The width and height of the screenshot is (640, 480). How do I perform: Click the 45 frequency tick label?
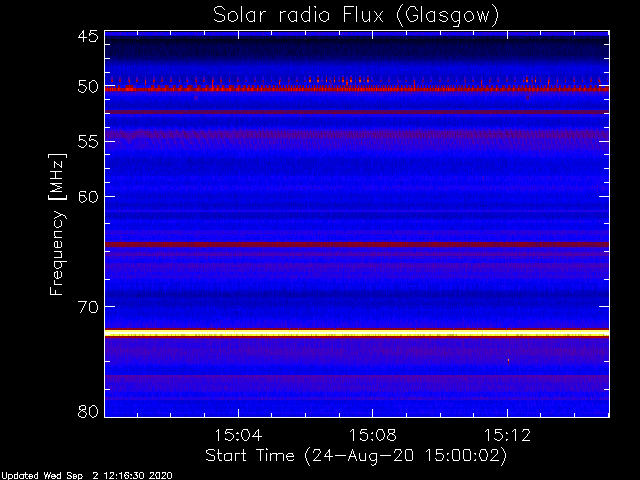(x=88, y=36)
